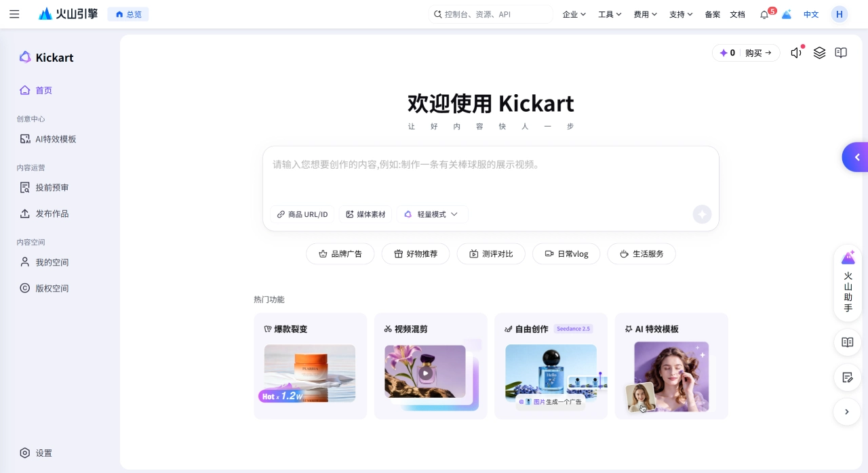Add 媒体素材
Screen dimensions: 868x473
366,214
